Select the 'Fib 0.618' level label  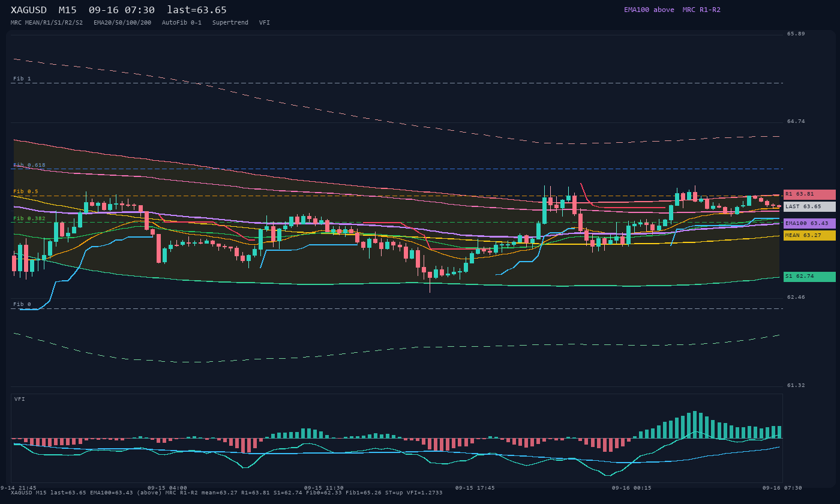(x=29, y=165)
